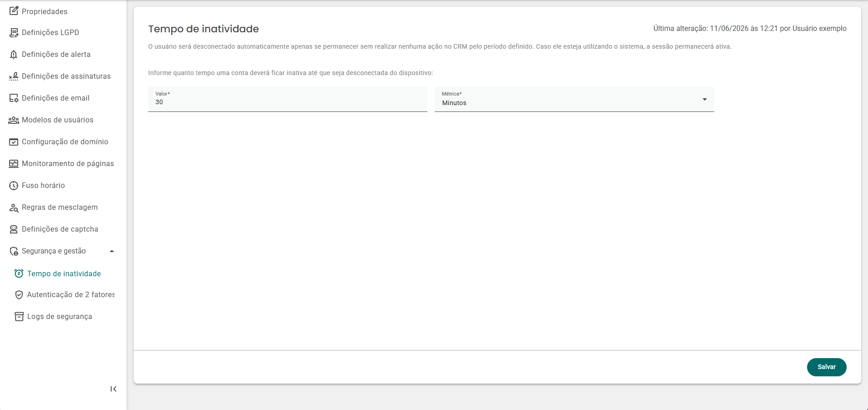The width and height of the screenshot is (868, 410).
Task: Click the Segurança e gestão shield icon
Action: (14, 251)
